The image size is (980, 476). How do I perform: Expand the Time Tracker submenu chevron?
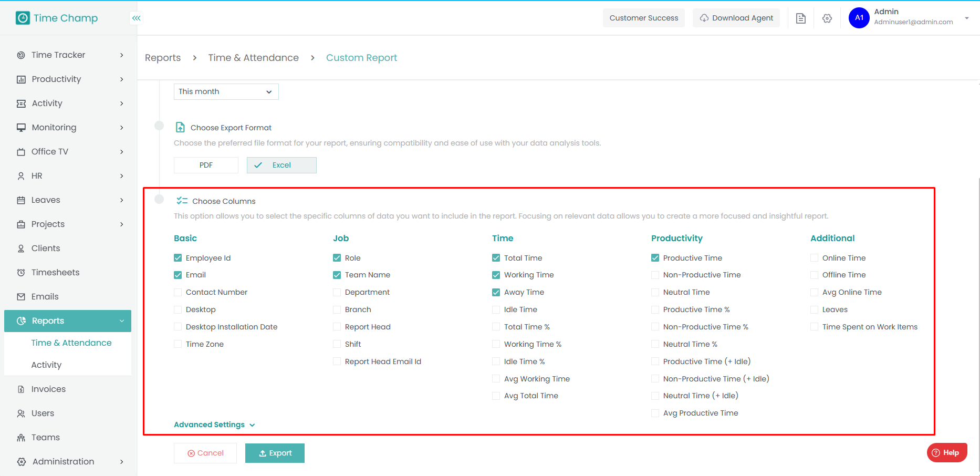[122, 55]
